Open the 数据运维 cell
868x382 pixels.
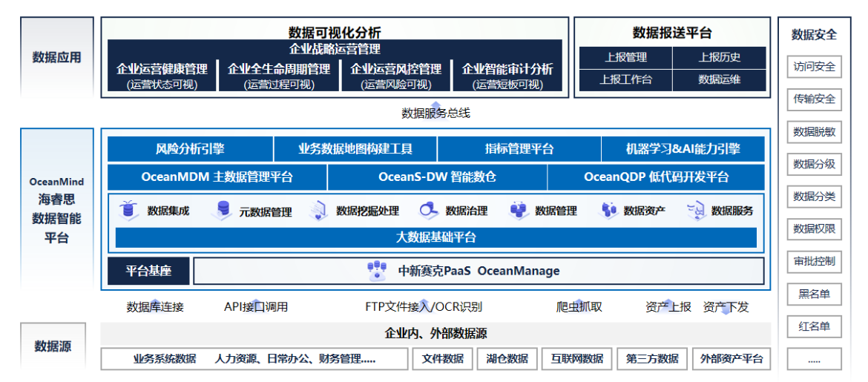pyautogui.click(x=720, y=79)
